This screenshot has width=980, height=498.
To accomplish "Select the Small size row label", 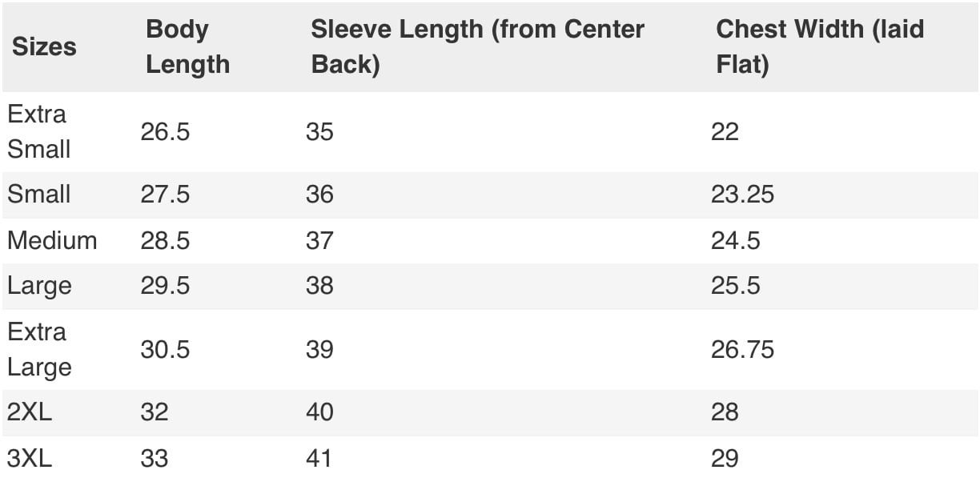I will click(38, 194).
